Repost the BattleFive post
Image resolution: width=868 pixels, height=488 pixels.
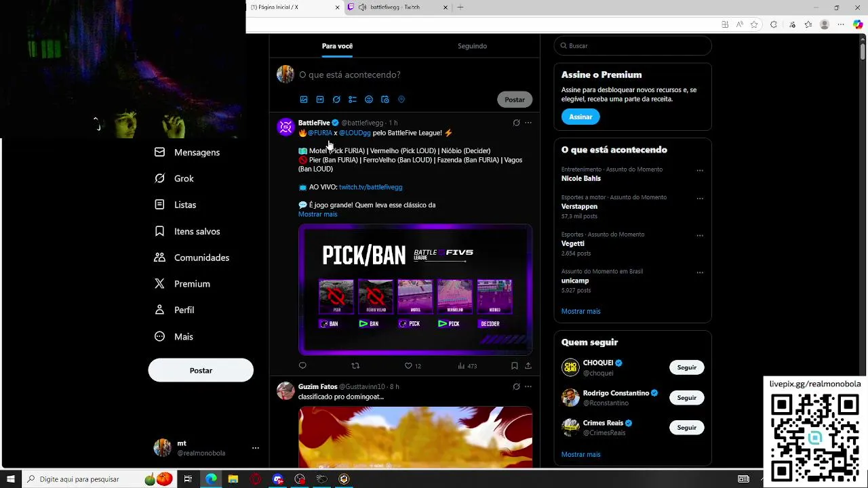pyautogui.click(x=355, y=366)
